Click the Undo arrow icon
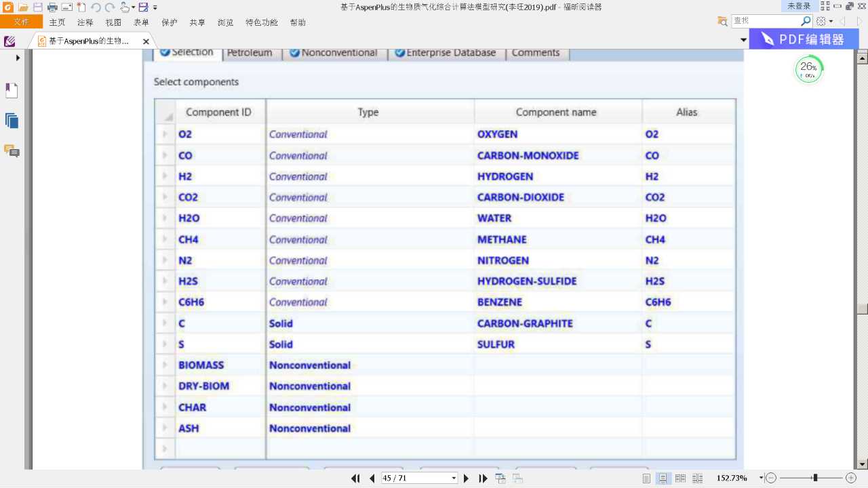This screenshot has height=488, width=868. click(x=96, y=7)
